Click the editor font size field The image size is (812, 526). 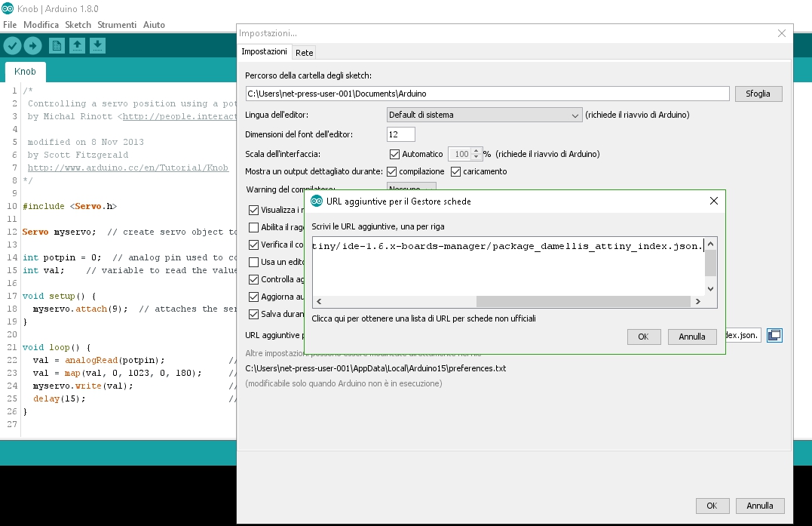[x=401, y=135]
